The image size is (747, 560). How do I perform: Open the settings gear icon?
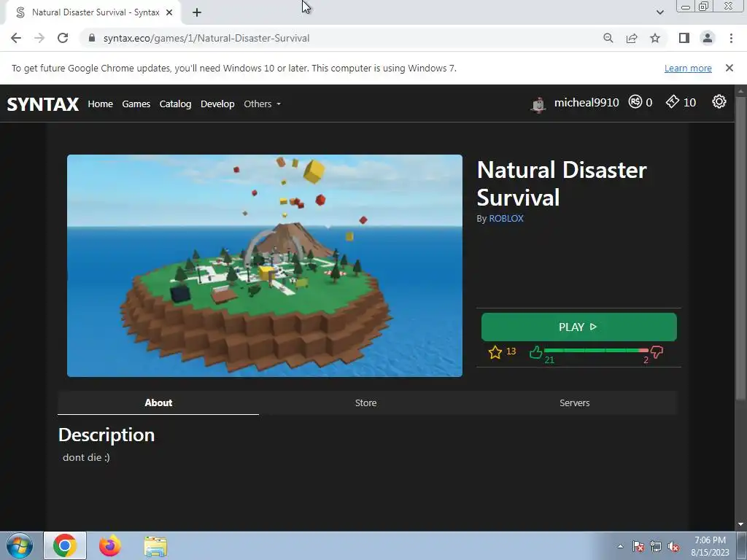point(719,101)
